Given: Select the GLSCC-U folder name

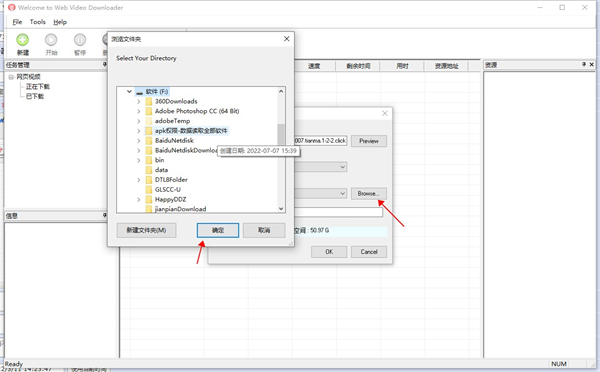Looking at the screenshot, I should click(x=168, y=189).
